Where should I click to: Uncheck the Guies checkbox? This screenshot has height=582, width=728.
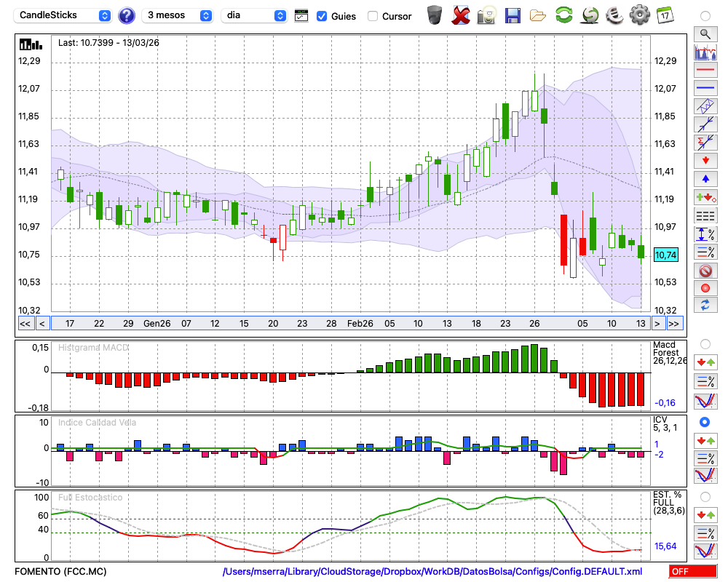322,16
